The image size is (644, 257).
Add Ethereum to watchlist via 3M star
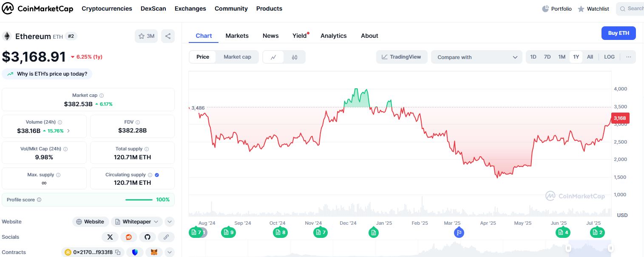146,36
